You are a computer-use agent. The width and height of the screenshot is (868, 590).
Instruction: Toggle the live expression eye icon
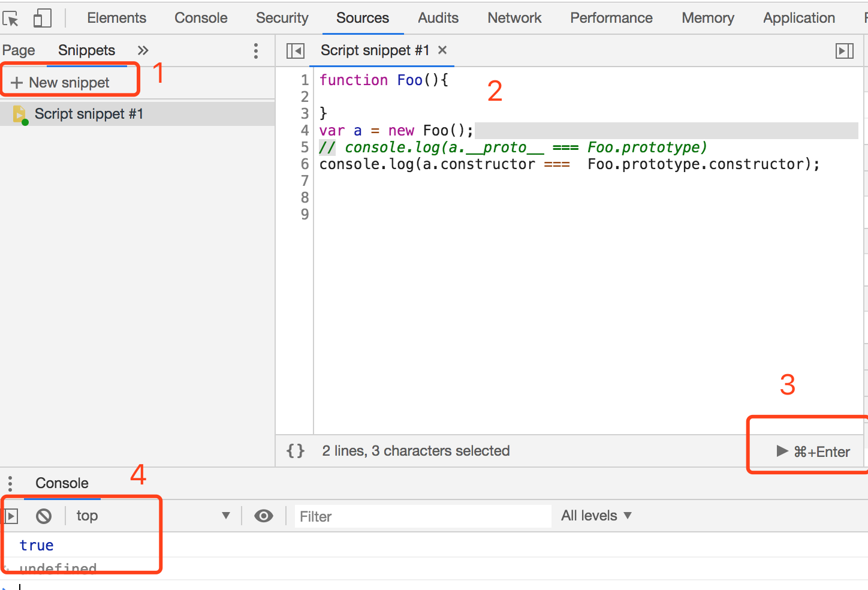264,516
